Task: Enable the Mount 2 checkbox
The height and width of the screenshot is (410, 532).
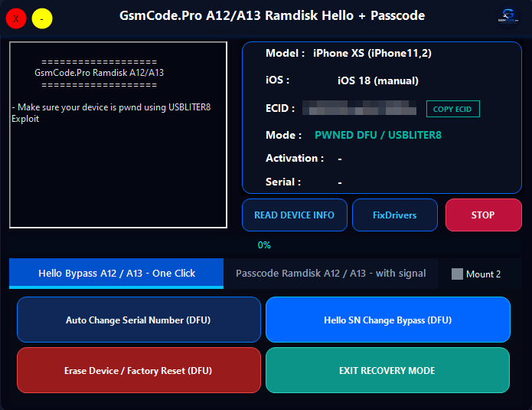Action: pyautogui.click(x=457, y=274)
